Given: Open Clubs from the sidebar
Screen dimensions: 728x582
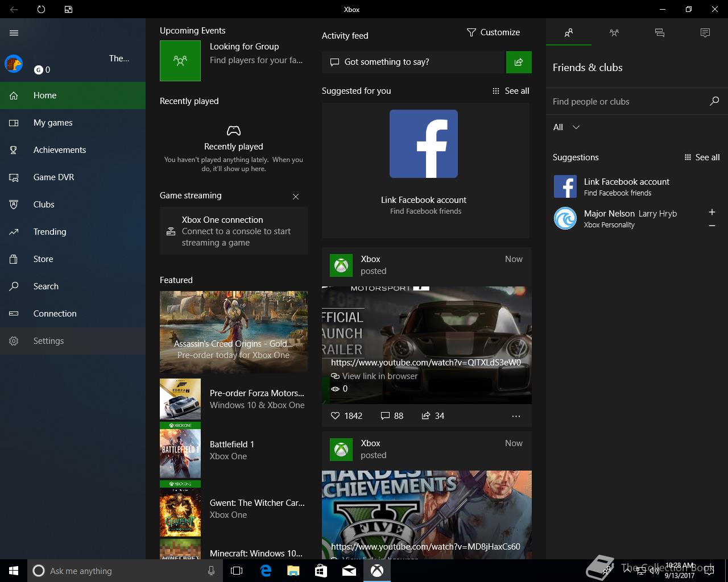Looking at the screenshot, I should [73, 205].
